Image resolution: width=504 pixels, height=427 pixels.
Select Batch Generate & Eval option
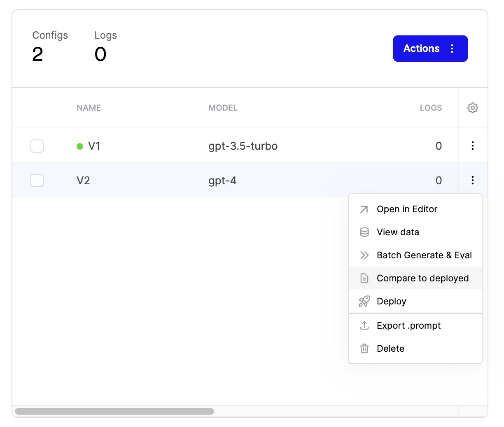pyautogui.click(x=415, y=255)
